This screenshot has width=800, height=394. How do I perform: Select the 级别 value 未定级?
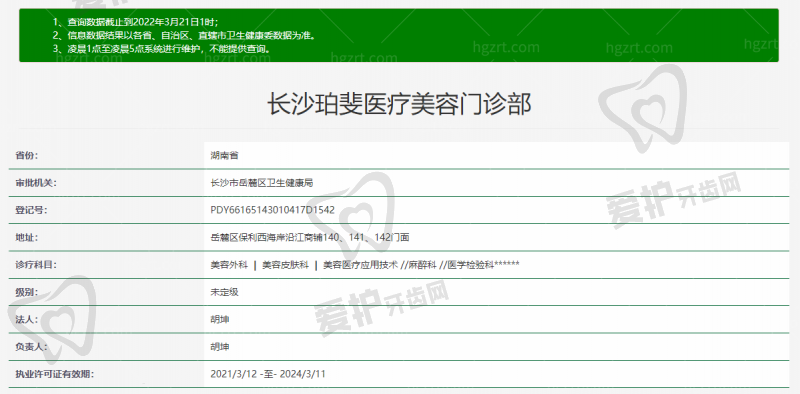tap(224, 292)
